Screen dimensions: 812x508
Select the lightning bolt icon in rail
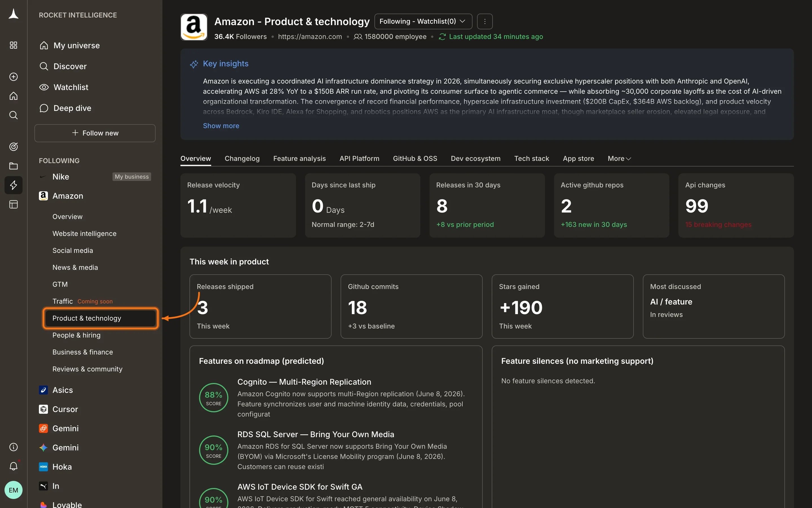click(14, 185)
